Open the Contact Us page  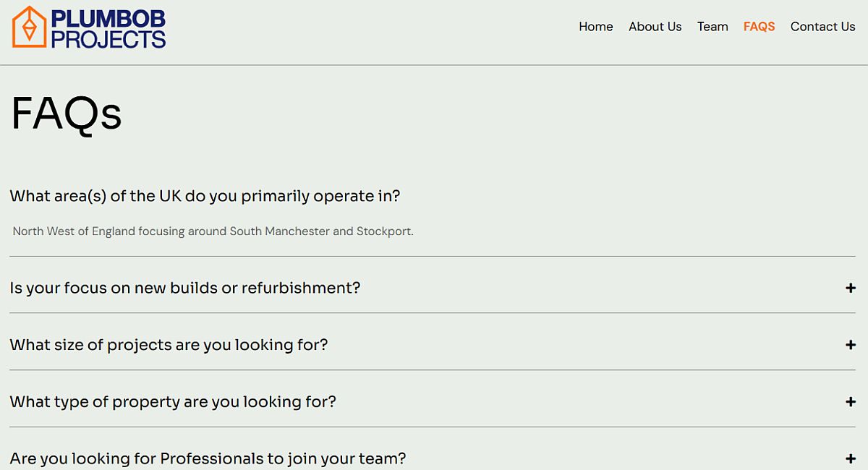coord(822,27)
